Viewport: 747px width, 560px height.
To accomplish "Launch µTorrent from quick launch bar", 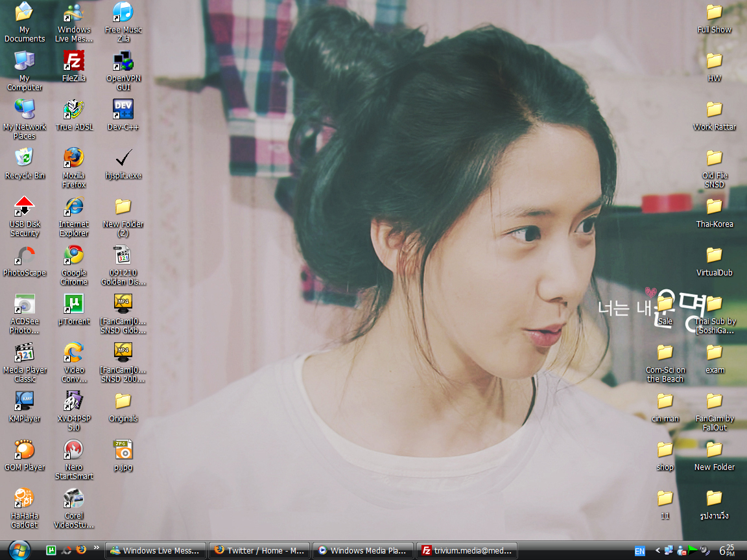I will coord(51,550).
